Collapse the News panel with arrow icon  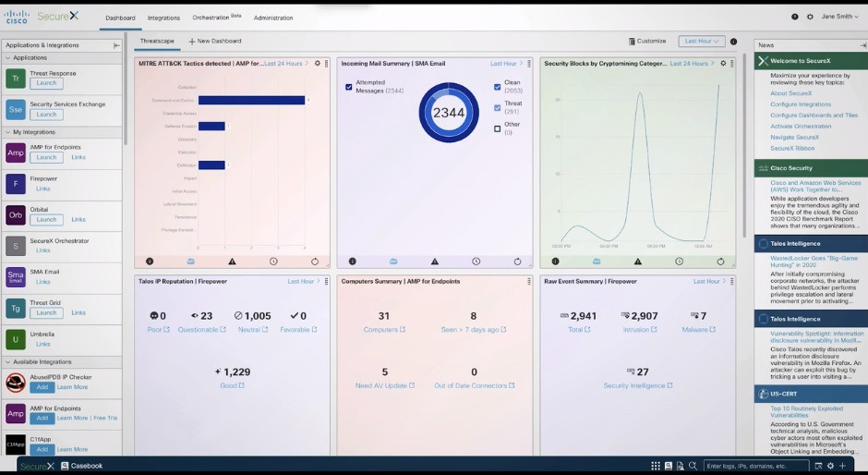(x=862, y=45)
